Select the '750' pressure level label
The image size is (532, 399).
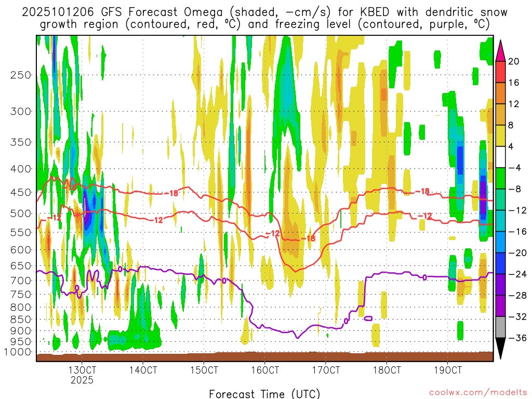(21, 295)
